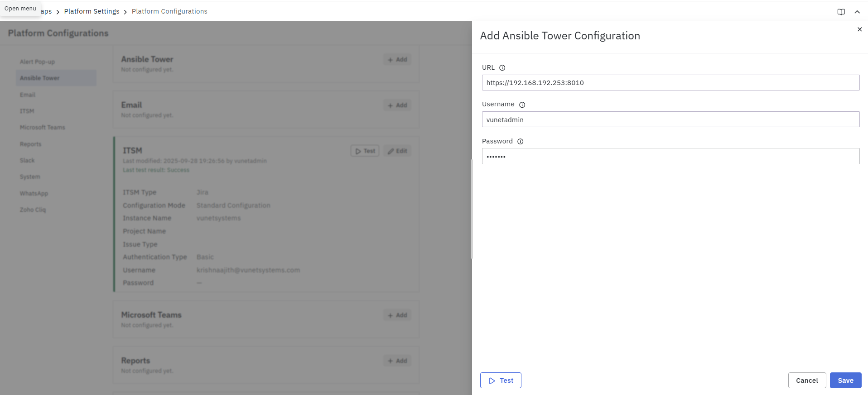
Task: Select WhatsApp in the sidebar list
Action: 34,194
